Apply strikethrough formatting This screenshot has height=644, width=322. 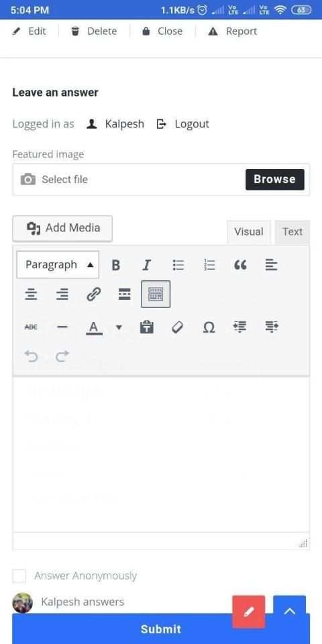[31, 327]
